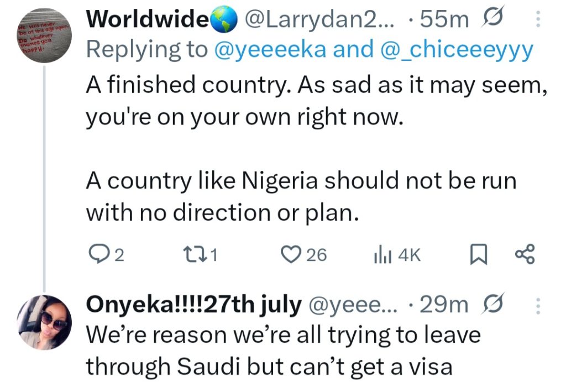This screenshot has height=392, width=566.
Task: Visit Onyeka!!!!27th july profile name
Action: (x=194, y=305)
